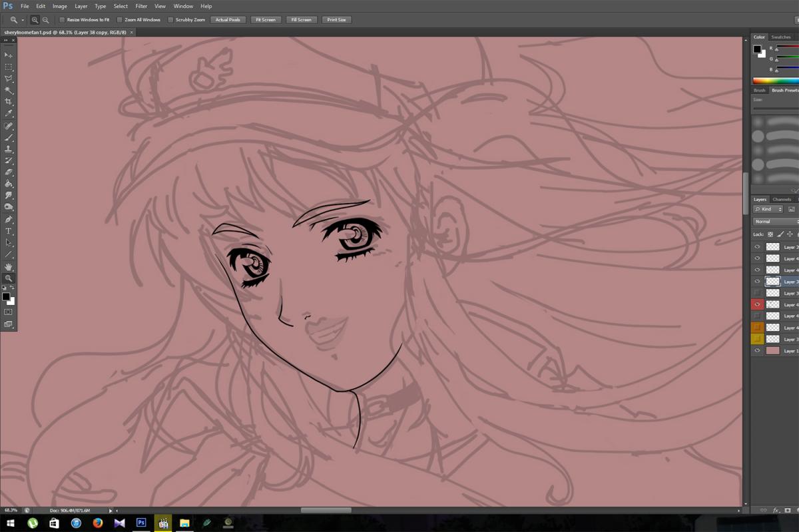Lock layer position
This screenshot has height=532, width=799.
pyautogui.click(x=790, y=234)
